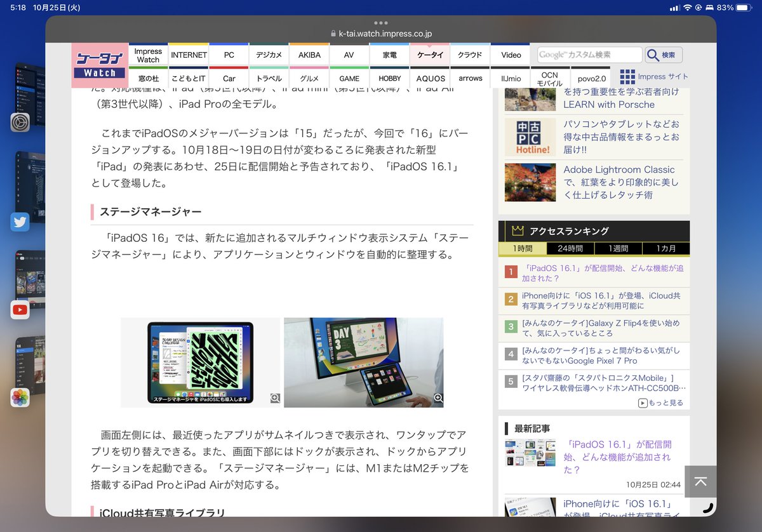Switch ranking to 1カ月
The height and width of the screenshot is (532, 762).
665,248
